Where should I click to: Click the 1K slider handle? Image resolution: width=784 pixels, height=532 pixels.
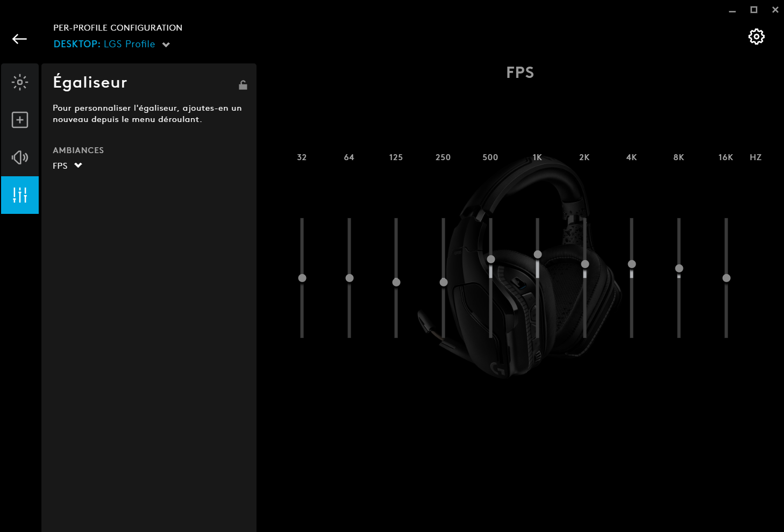pyautogui.click(x=538, y=254)
